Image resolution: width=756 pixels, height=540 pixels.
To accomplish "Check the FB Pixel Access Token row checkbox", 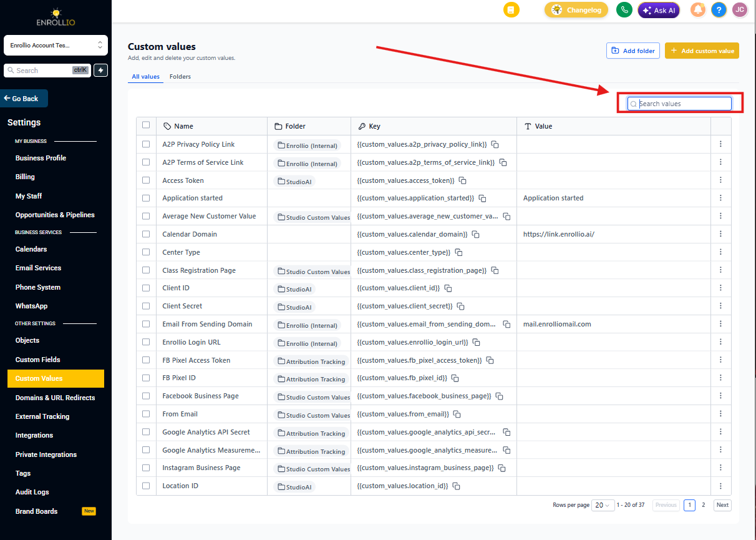I will [146, 360].
